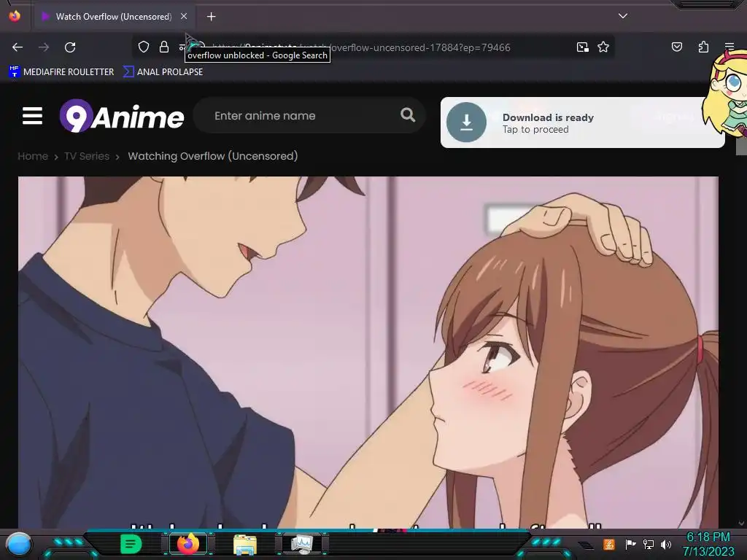
Task: Click the browser forward arrow
Action: 44,47
